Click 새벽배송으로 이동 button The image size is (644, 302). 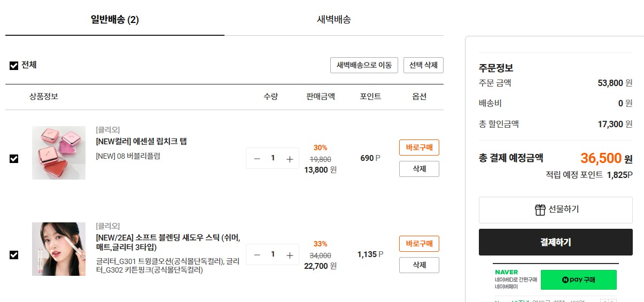364,65
